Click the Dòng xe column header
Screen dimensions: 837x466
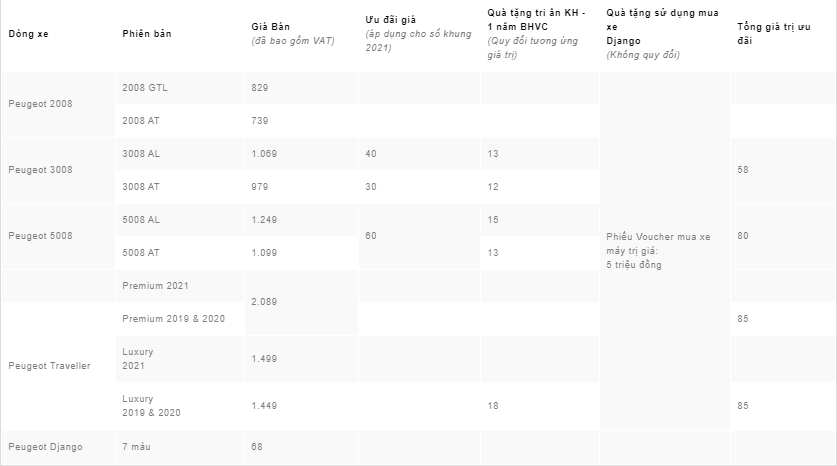28,34
